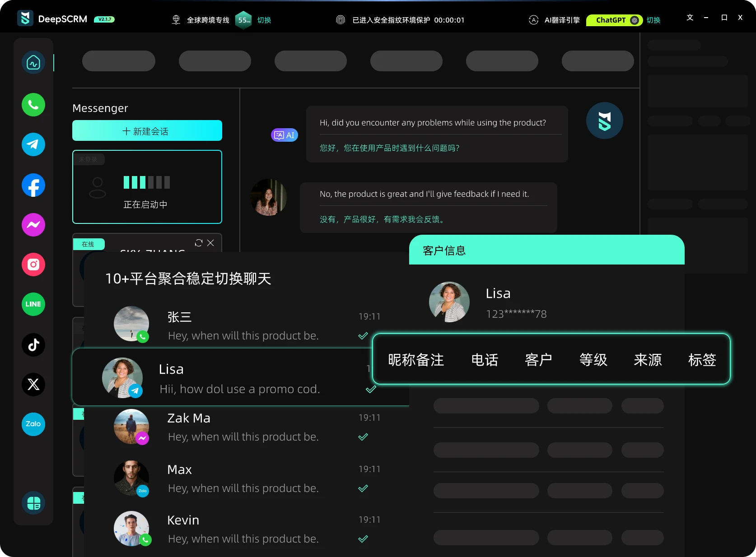Open Lisa's chat conversation
The height and width of the screenshot is (557, 756).
click(x=239, y=378)
